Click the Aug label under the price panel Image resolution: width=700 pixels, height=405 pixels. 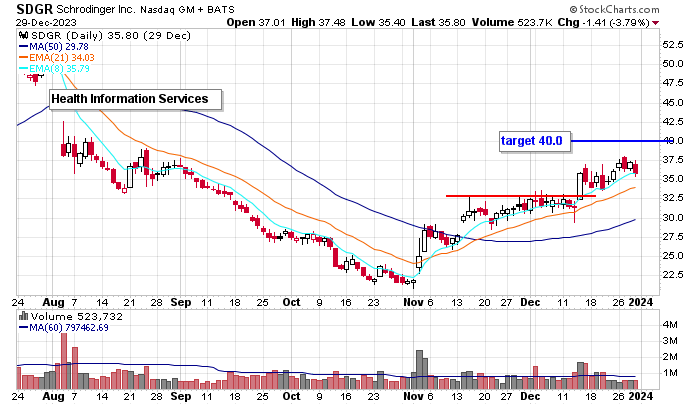click(x=54, y=303)
